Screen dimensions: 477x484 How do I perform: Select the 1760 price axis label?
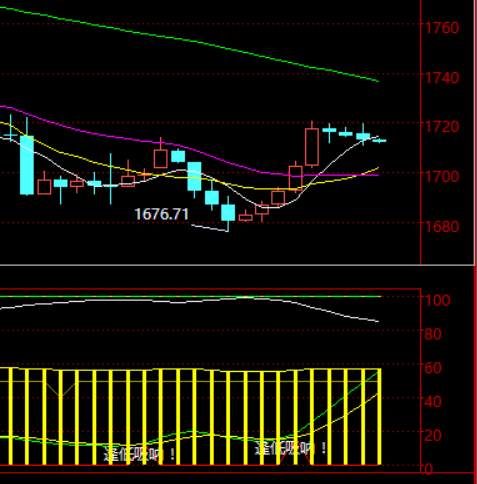click(x=442, y=27)
